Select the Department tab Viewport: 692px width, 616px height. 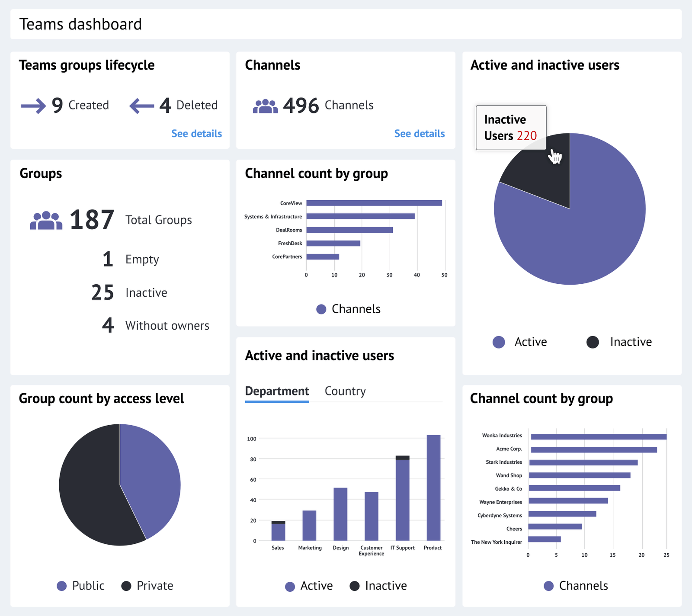click(277, 391)
